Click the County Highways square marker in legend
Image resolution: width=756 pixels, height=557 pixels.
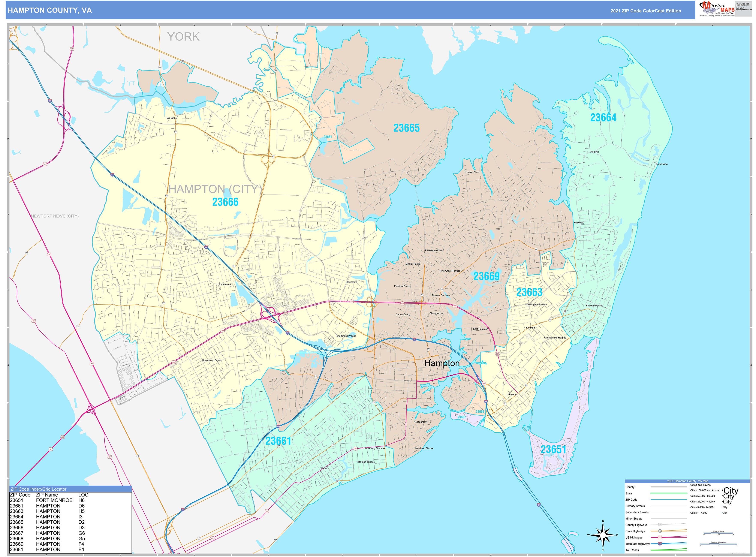pos(660,525)
